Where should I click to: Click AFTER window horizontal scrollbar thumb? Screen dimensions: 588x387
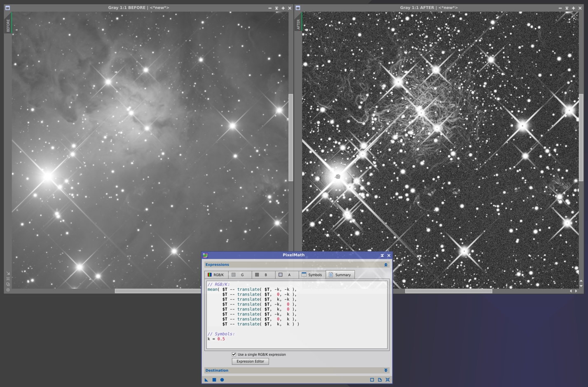(449, 291)
